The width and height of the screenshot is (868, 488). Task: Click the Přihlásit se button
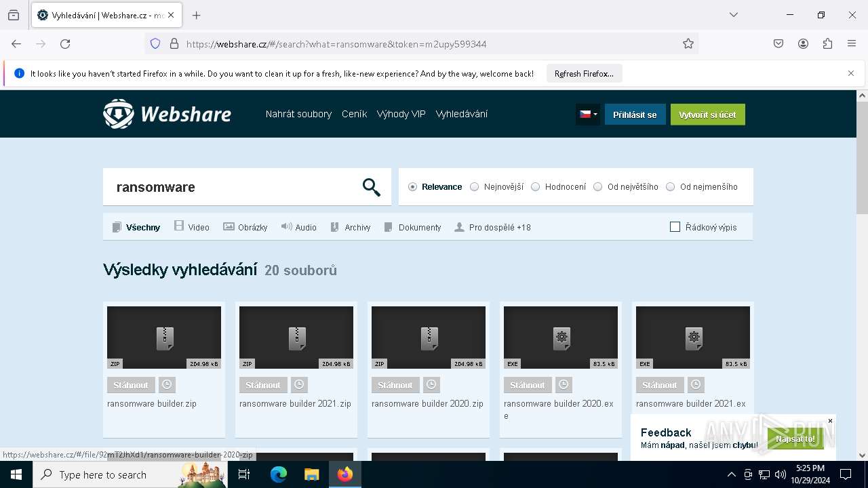[x=635, y=115]
